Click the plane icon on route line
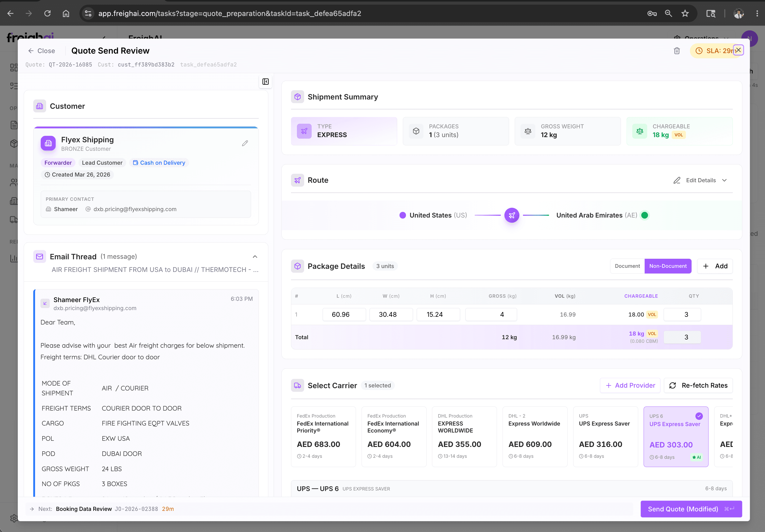This screenshot has height=532, width=765. click(x=512, y=215)
